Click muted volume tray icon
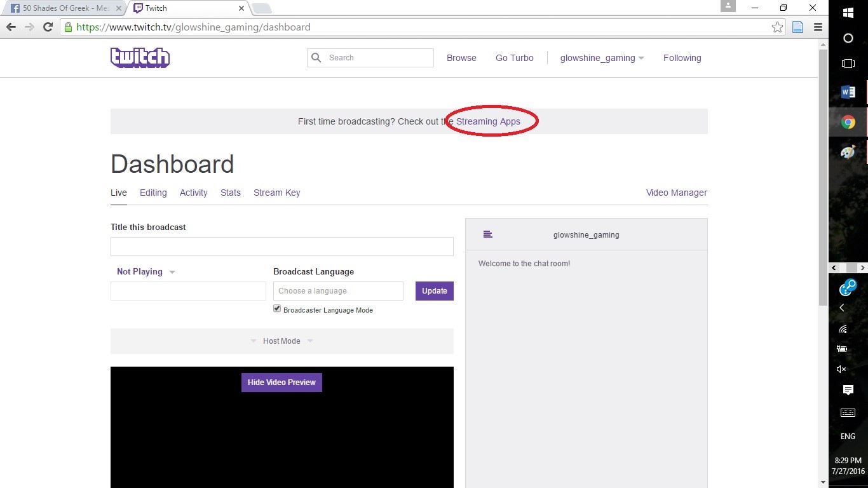Viewport: 868px width, 488px height. click(x=841, y=369)
